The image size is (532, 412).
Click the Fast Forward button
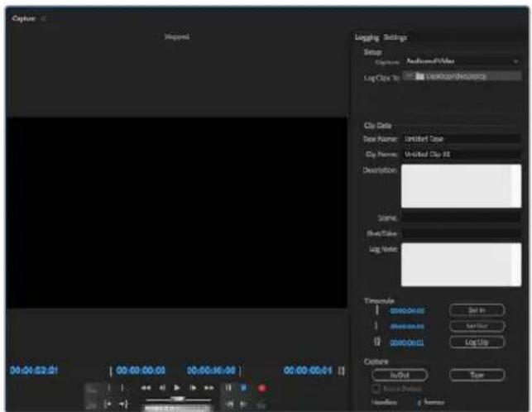(208, 388)
